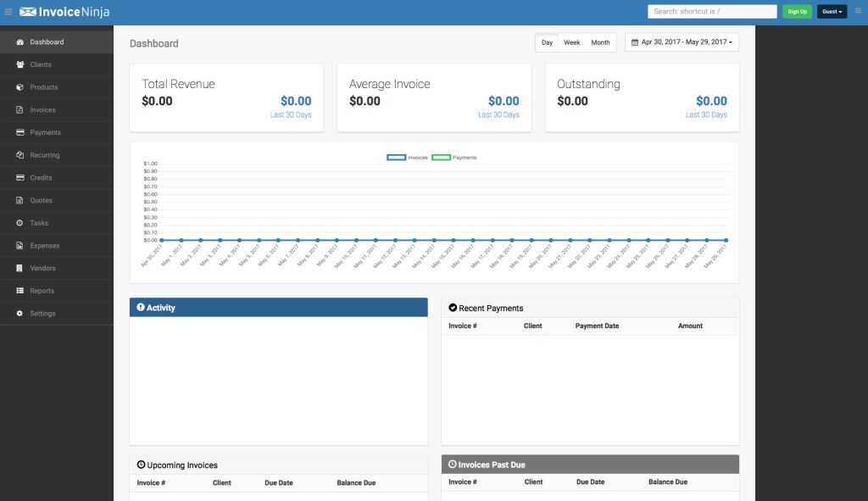The width and height of the screenshot is (868, 501).
Task: Click the Upcoming Invoices clock icon
Action: [x=142, y=465]
